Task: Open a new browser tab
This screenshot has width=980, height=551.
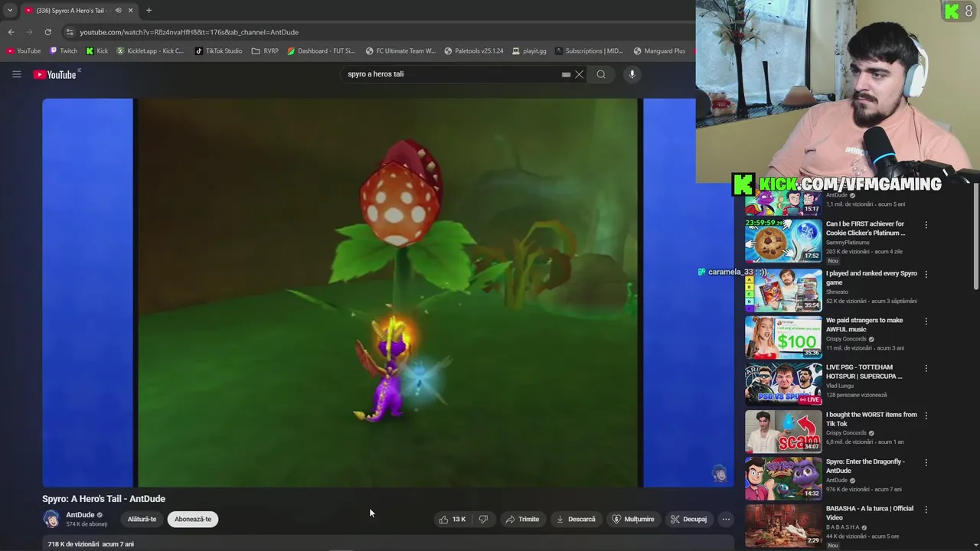Action: coord(149,11)
